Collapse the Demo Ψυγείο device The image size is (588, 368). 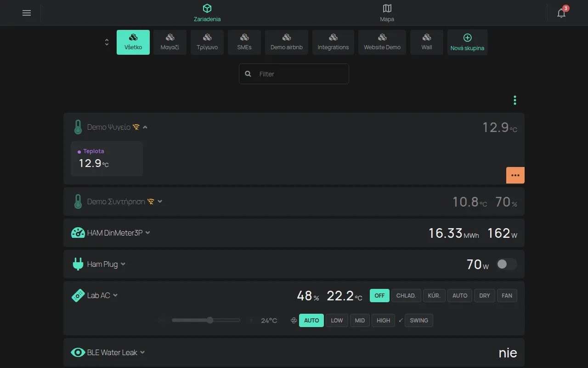pos(145,127)
